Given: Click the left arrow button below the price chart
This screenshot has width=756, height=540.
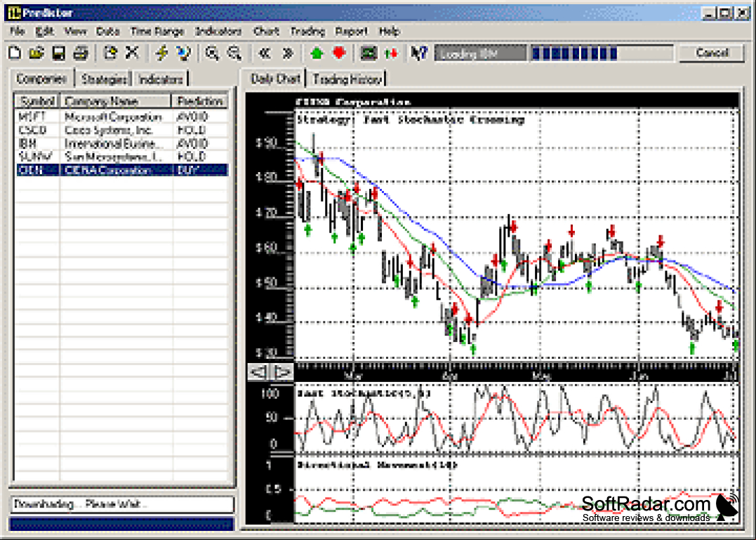Looking at the screenshot, I should [258, 372].
